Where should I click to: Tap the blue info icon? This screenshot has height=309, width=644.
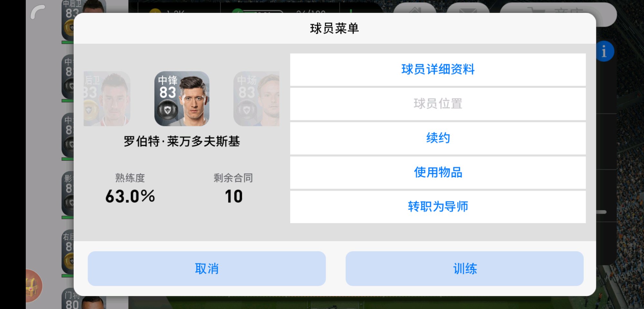click(x=604, y=51)
